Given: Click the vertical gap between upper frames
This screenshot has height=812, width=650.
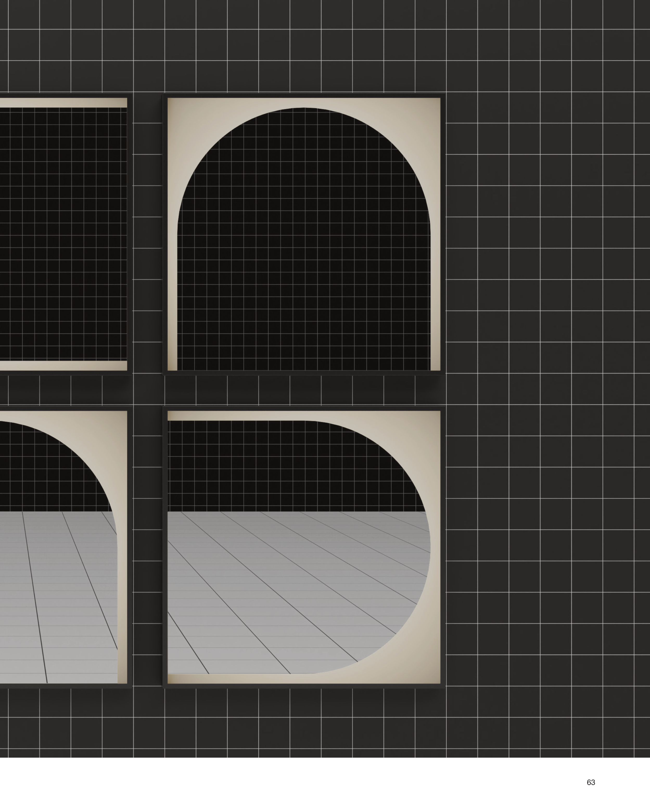Looking at the screenshot, I should [x=147, y=234].
